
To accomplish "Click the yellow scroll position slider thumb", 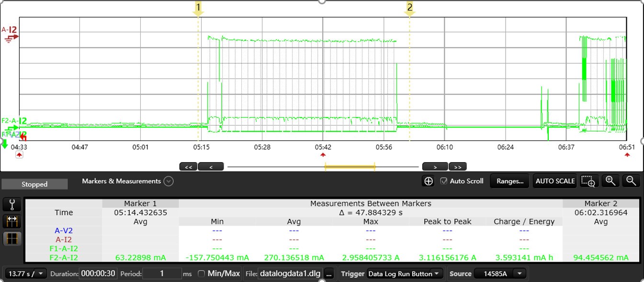I will [350, 167].
